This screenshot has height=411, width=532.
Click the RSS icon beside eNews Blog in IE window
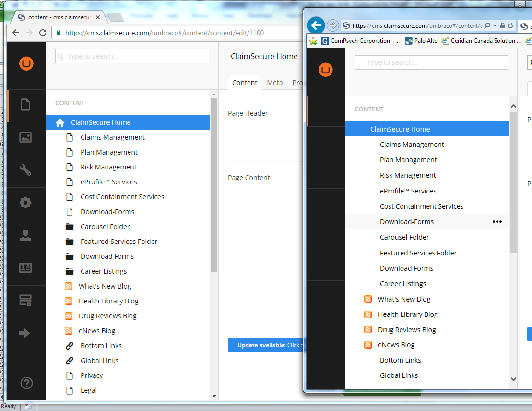click(x=368, y=345)
